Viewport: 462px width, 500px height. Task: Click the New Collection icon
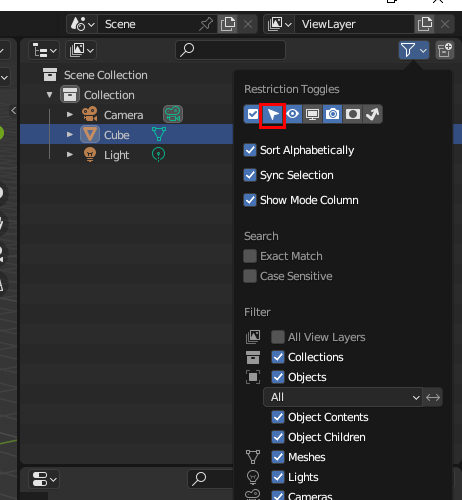445,50
